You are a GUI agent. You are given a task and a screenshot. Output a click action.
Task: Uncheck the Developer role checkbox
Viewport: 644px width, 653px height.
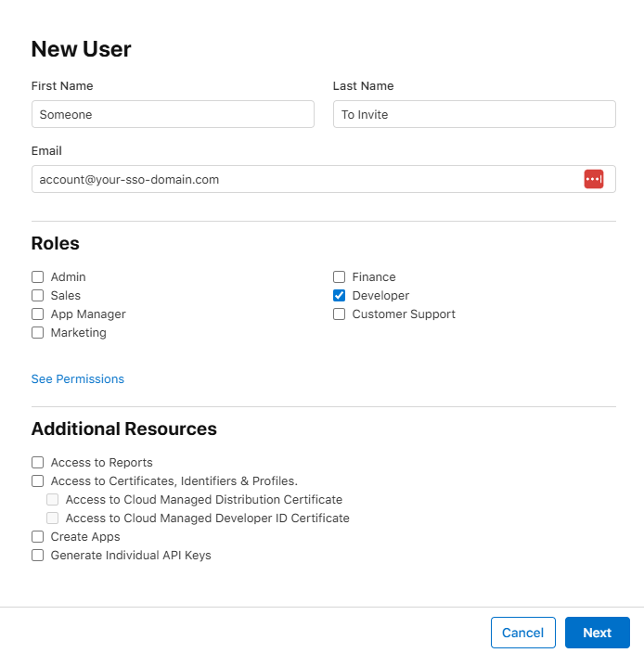pos(340,296)
